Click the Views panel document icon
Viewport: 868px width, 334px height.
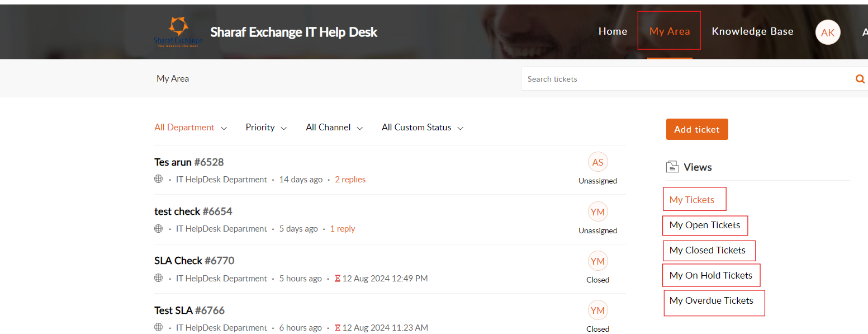point(672,167)
